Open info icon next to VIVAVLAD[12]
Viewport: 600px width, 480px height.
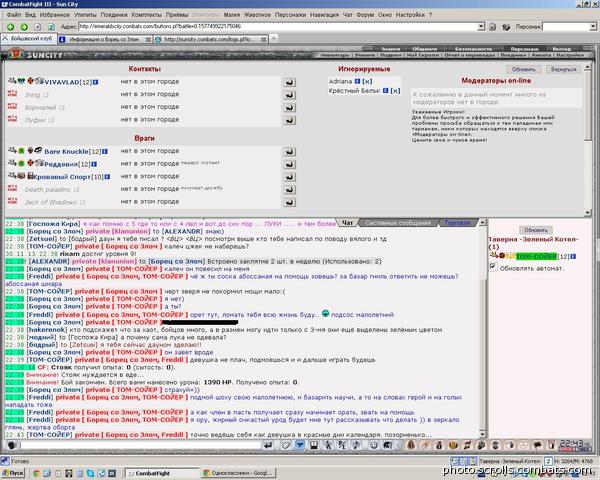tap(96, 82)
